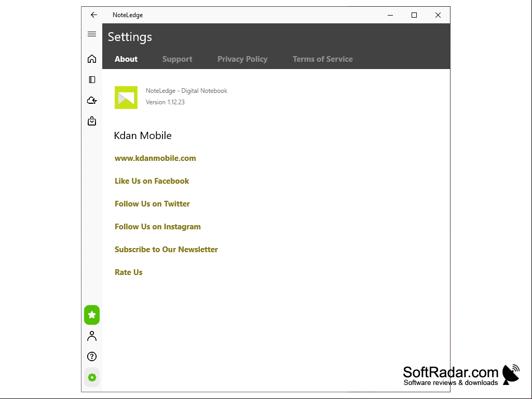532x399 pixels.
Task: Open Follow Us on Instagram link
Action: 158,227
